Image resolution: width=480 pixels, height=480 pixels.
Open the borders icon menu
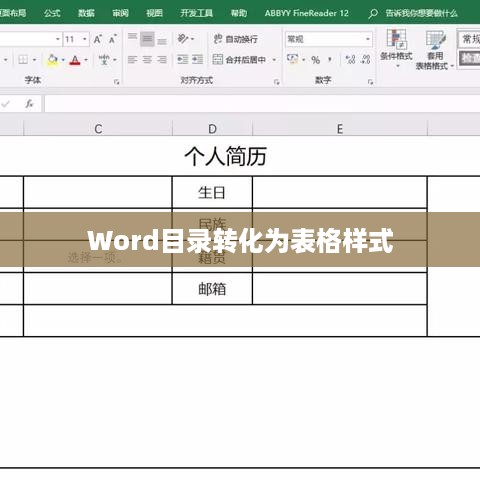click(23, 60)
